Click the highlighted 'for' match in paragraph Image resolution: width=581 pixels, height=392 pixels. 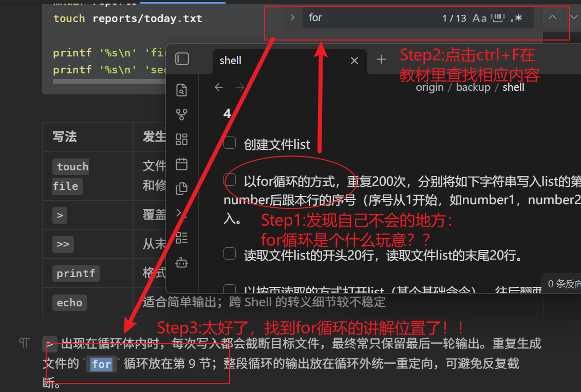tap(102, 364)
